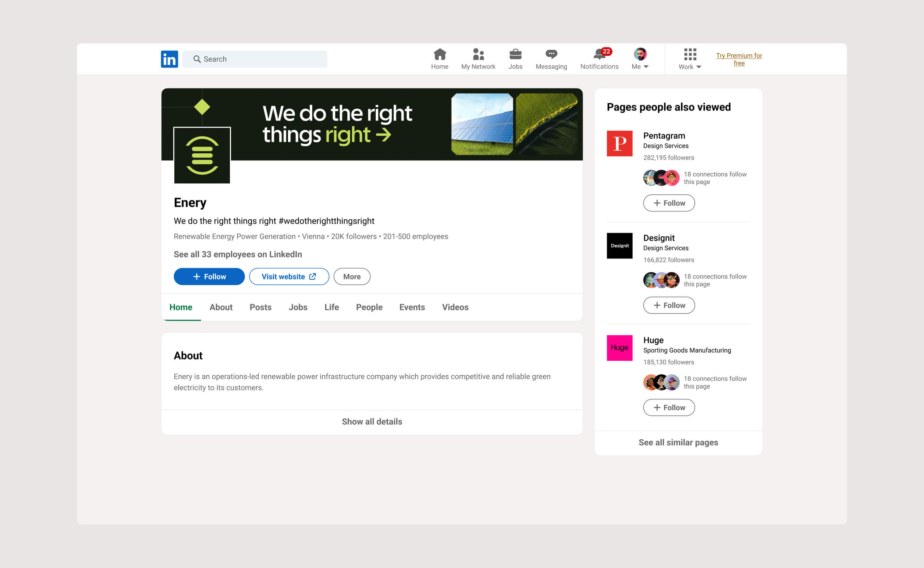Click "185,130 followers" under Huge
Screen dimensions: 924x568
[668, 362]
